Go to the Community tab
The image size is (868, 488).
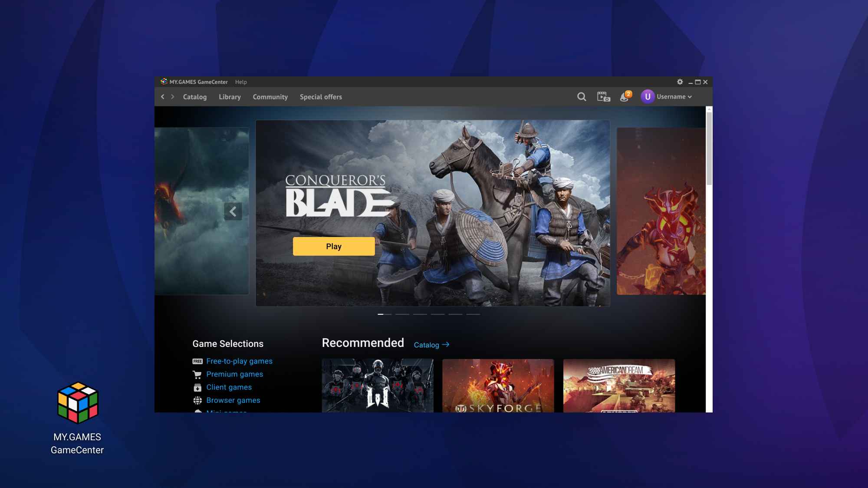[x=270, y=97]
